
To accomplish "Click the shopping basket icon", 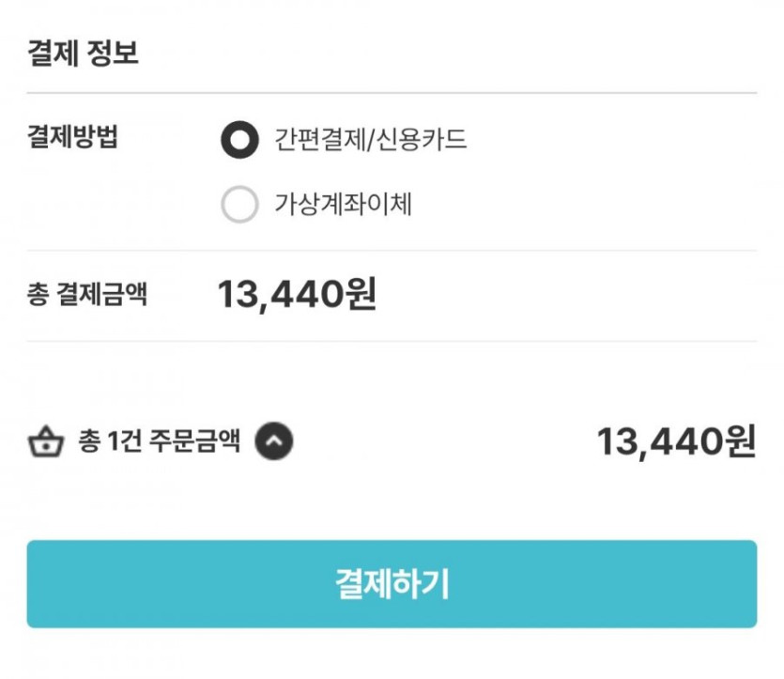I will point(44,441).
